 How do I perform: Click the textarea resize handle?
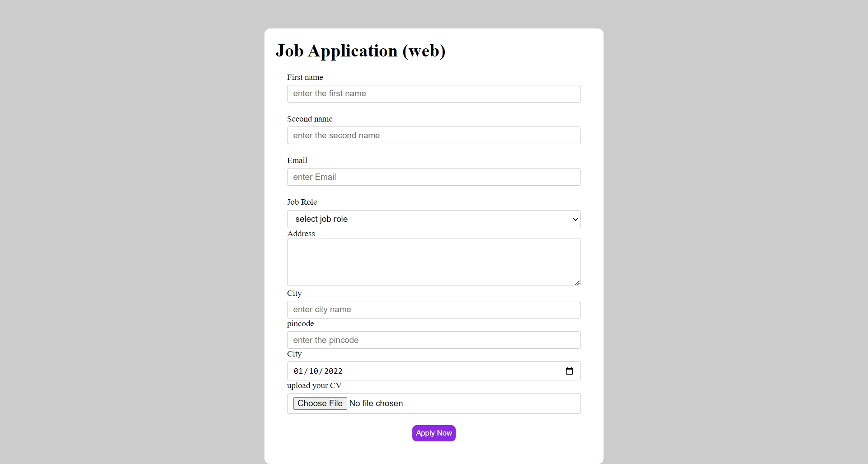[577, 282]
